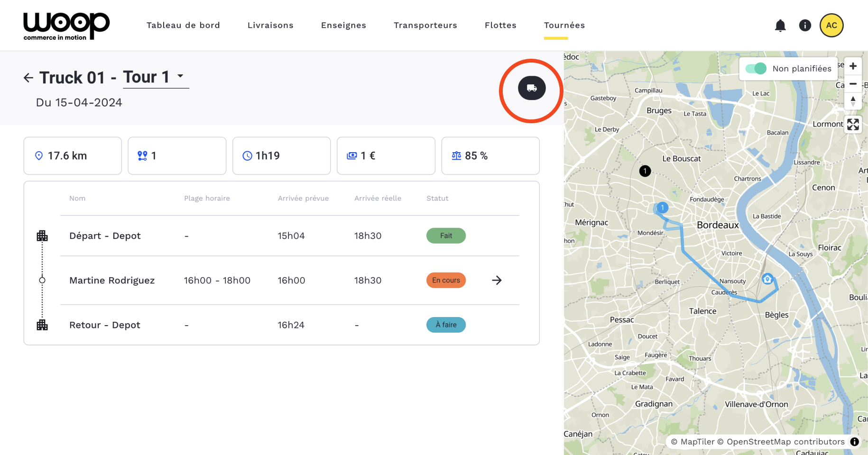Screen dimensions: 868x455
Task: Toggle the Non planifiées switch
Action: click(756, 69)
